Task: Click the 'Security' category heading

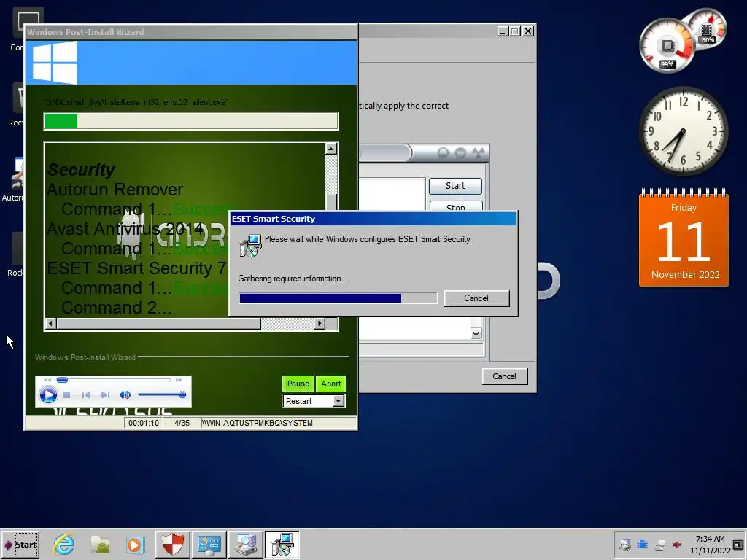Action: (x=81, y=169)
